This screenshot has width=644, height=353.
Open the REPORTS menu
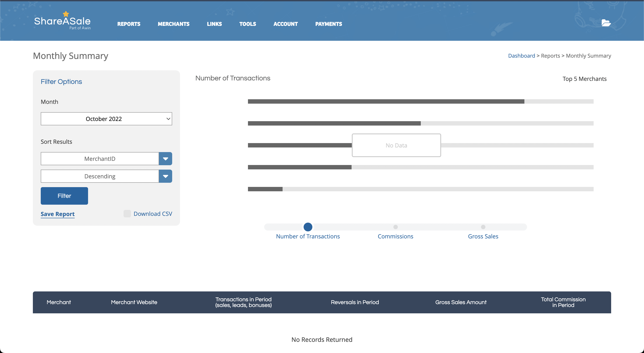pos(129,24)
